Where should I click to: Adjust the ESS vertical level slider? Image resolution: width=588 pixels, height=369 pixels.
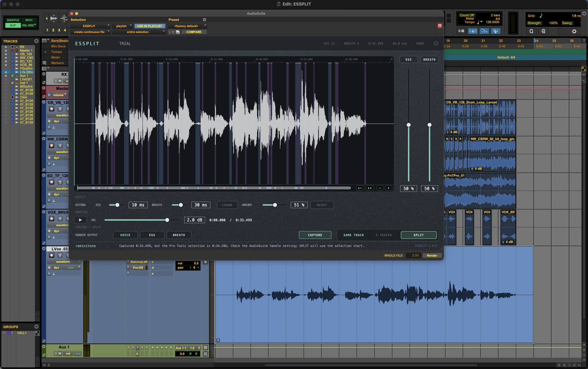[409, 125]
